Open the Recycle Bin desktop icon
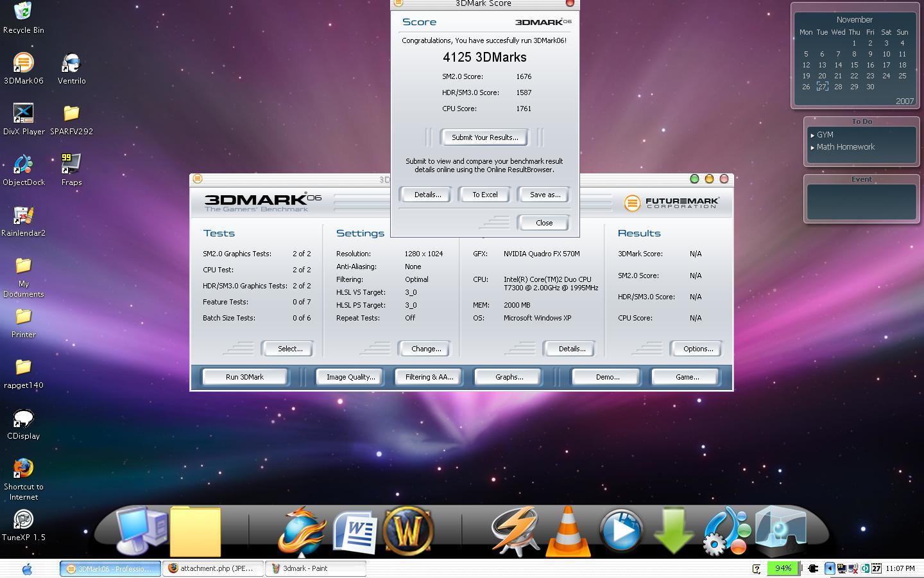 (23, 18)
